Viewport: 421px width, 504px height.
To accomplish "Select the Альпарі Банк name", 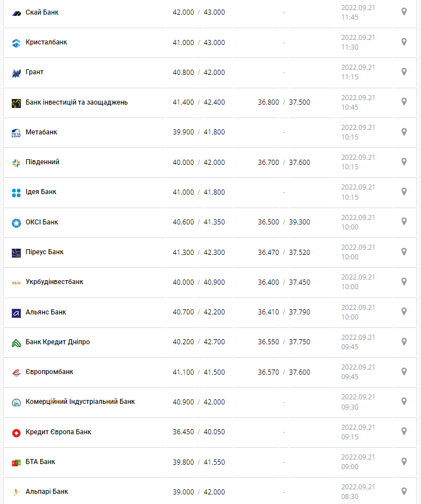I will tap(47, 492).
